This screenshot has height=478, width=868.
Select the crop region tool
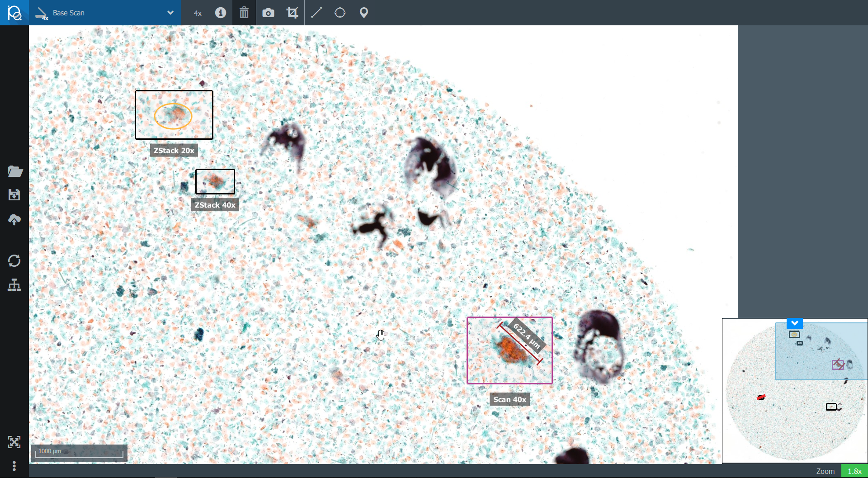[292, 13]
